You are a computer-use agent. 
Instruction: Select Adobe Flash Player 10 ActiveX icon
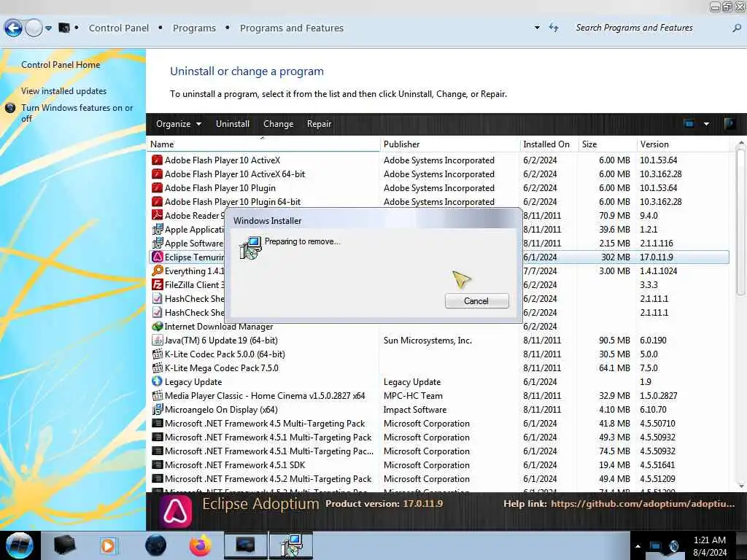[157, 160]
